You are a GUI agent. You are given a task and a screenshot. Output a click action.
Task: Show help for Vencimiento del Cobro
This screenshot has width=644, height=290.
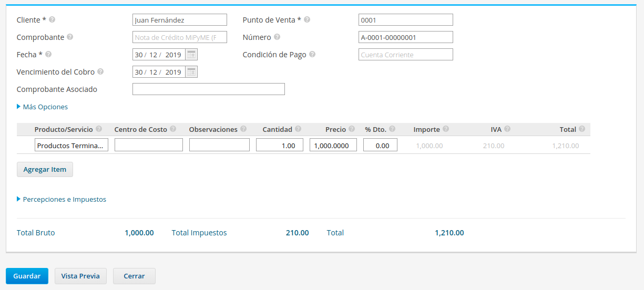(x=100, y=72)
